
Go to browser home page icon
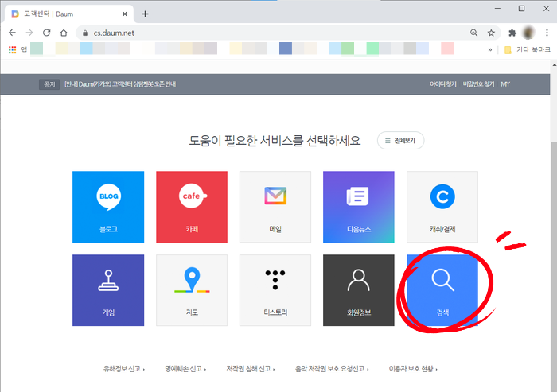pyautogui.click(x=64, y=33)
